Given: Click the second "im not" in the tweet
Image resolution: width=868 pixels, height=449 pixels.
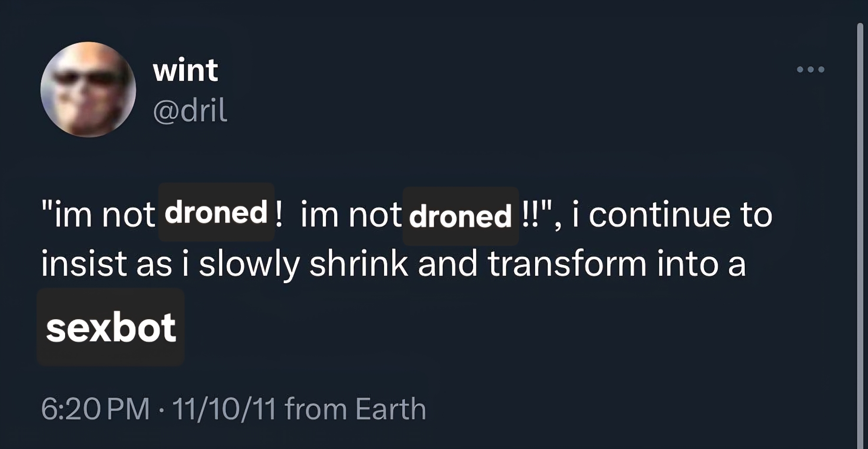Looking at the screenshot, I should [x=351, y=215].
